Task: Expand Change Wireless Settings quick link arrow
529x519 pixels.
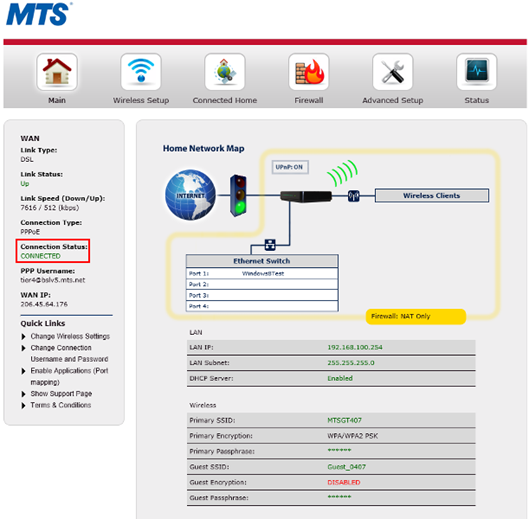Action: coord(23,336)
